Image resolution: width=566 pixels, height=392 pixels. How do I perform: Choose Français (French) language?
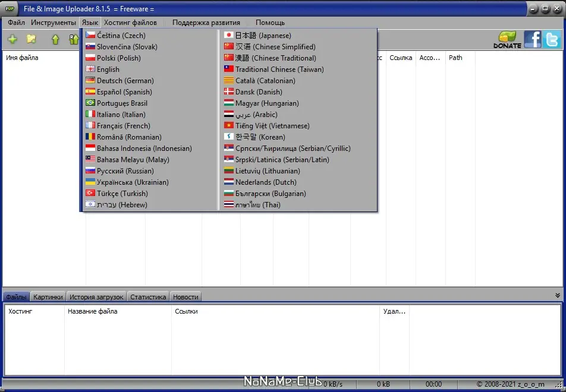(150, 126)
